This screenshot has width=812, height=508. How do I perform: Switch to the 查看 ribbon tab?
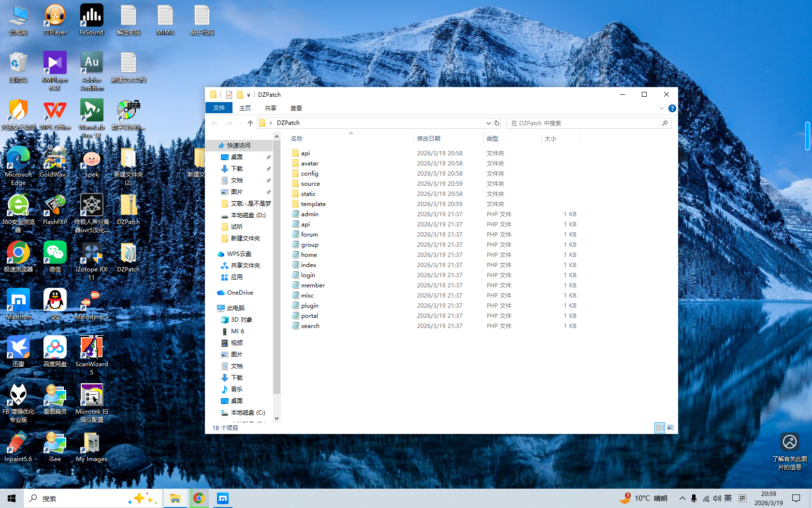(296, 108)
